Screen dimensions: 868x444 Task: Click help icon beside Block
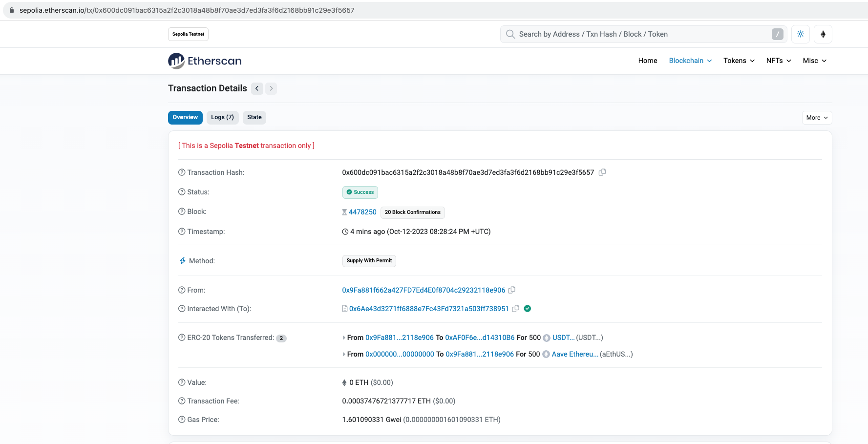pos(182,211)
